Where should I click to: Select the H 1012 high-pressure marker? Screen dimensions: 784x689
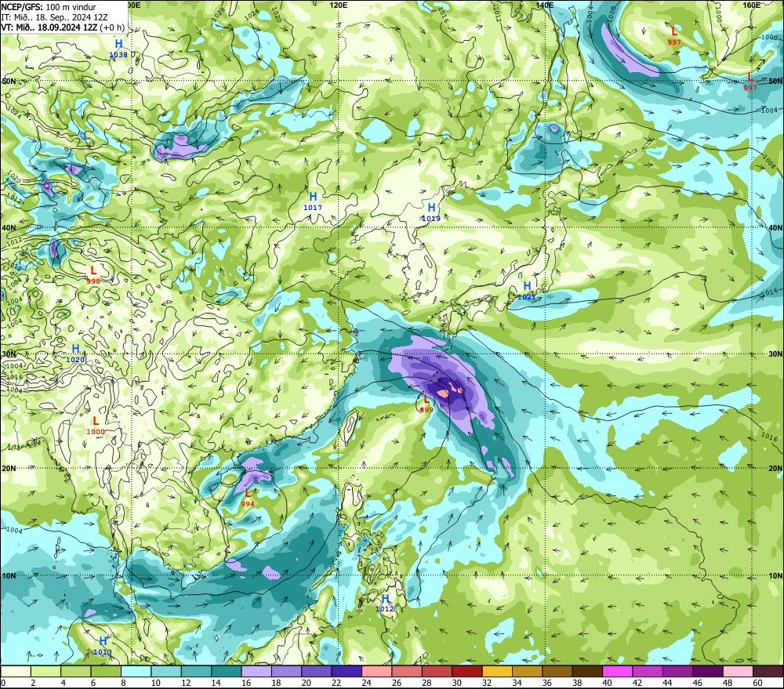pos(385,603)
